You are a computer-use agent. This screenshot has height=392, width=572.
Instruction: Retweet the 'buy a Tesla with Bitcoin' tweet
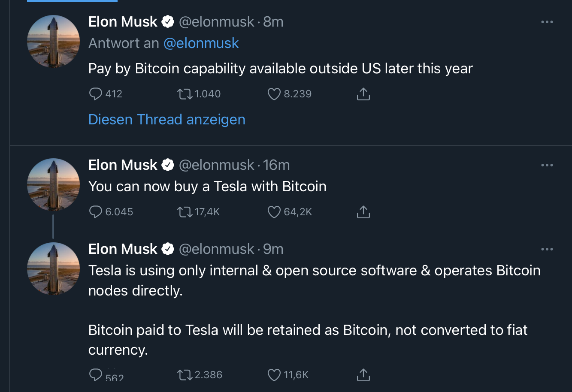coord(185,211)
